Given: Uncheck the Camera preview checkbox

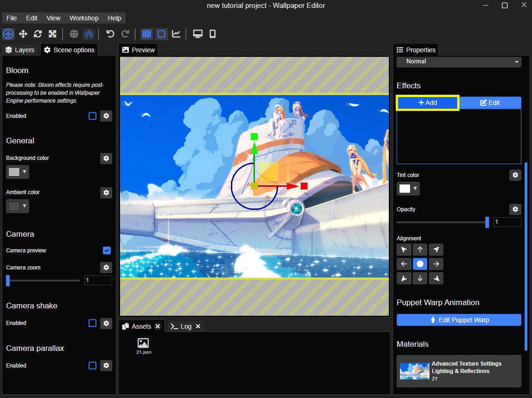Looking at the screenshot, I should (107, 251).
